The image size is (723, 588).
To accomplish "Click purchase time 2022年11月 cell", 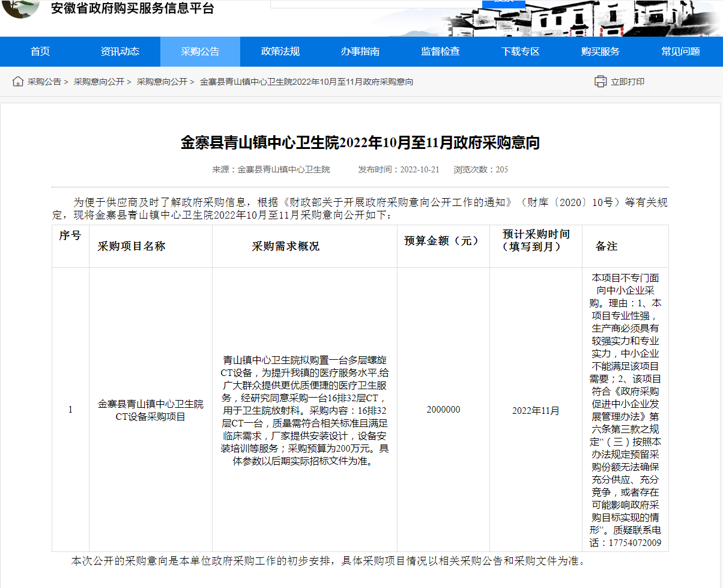I will coord(536,411).
